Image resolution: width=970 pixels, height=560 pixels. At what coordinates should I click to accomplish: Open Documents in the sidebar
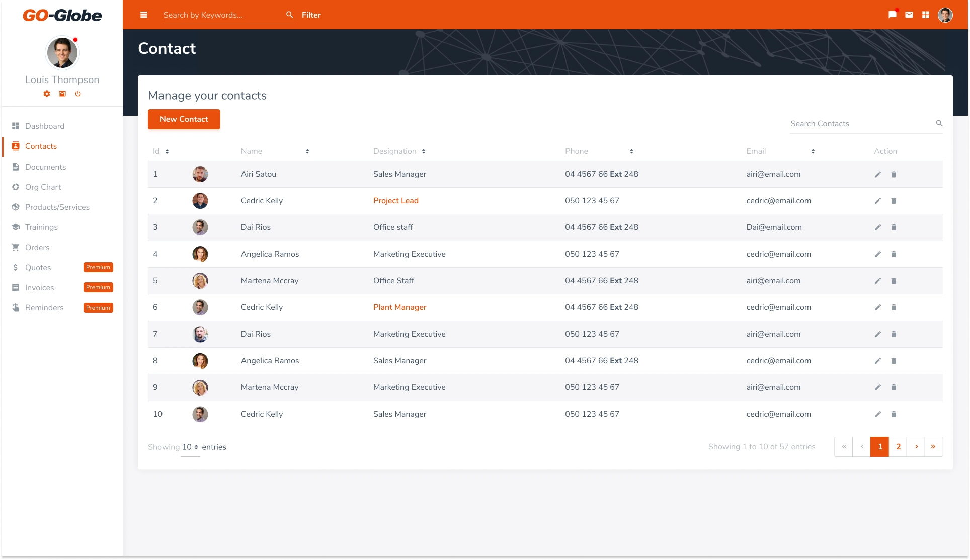45,167
